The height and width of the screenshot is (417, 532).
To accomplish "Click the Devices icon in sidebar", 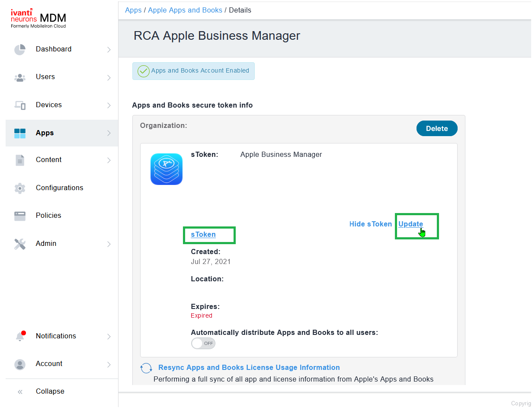I will (20, 105).
